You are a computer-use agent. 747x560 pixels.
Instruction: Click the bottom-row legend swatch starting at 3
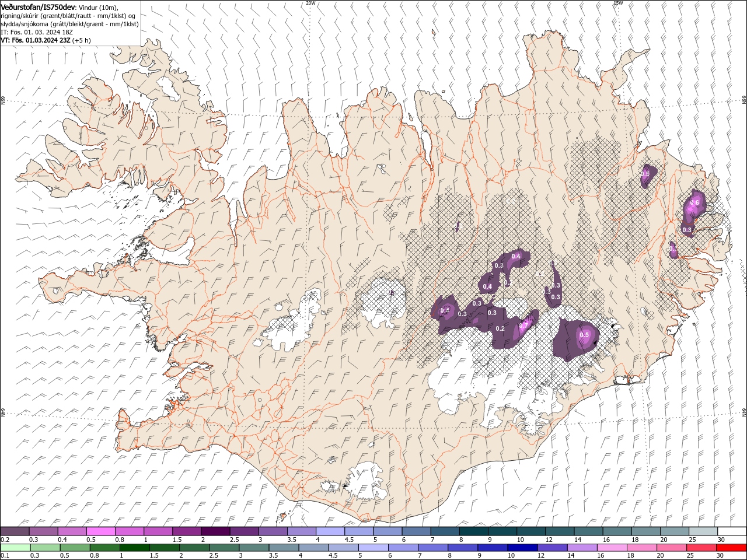[254, 548]
